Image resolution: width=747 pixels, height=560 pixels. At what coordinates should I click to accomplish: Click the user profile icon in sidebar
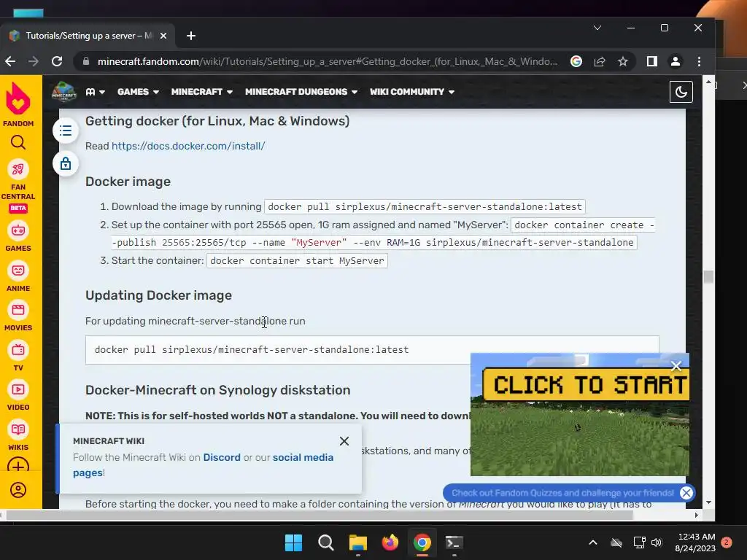18,490
